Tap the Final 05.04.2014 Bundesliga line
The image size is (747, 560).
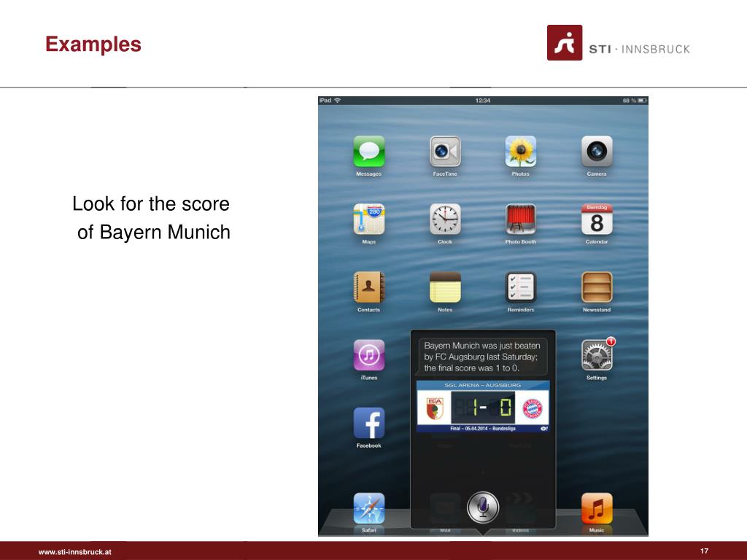click(x=483, y=429)
